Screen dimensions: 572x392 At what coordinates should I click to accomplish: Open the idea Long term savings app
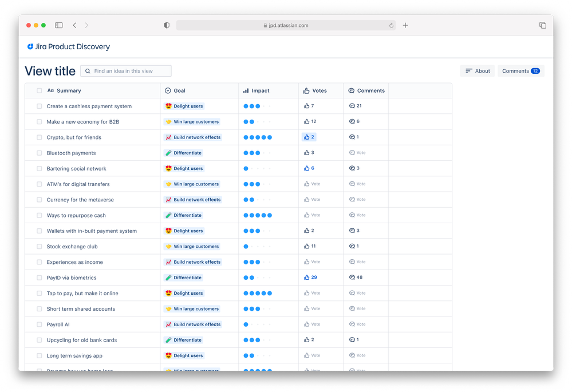pyautogui.click(x=74, y=355)
